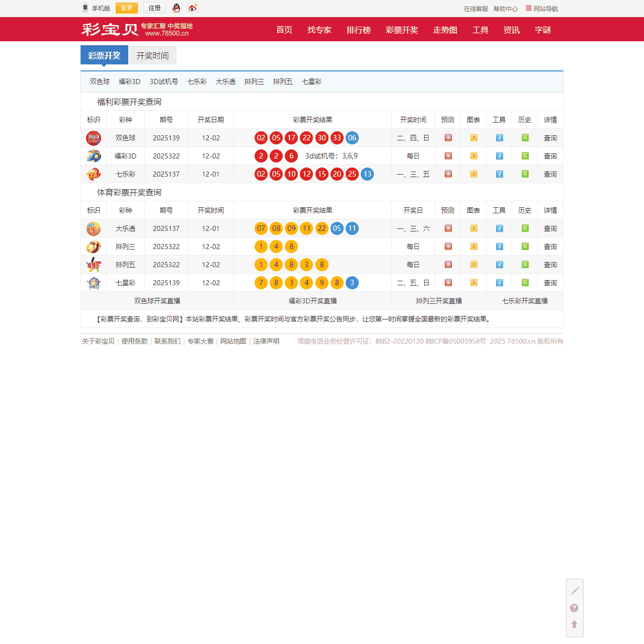Open the 手机版 mobile link

point(97,8)
